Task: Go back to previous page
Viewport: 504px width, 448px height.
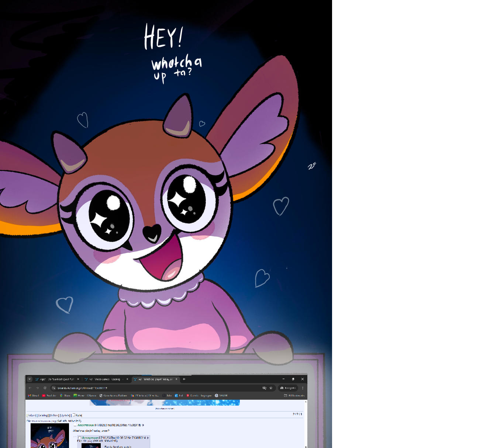Action: point(30,388)
